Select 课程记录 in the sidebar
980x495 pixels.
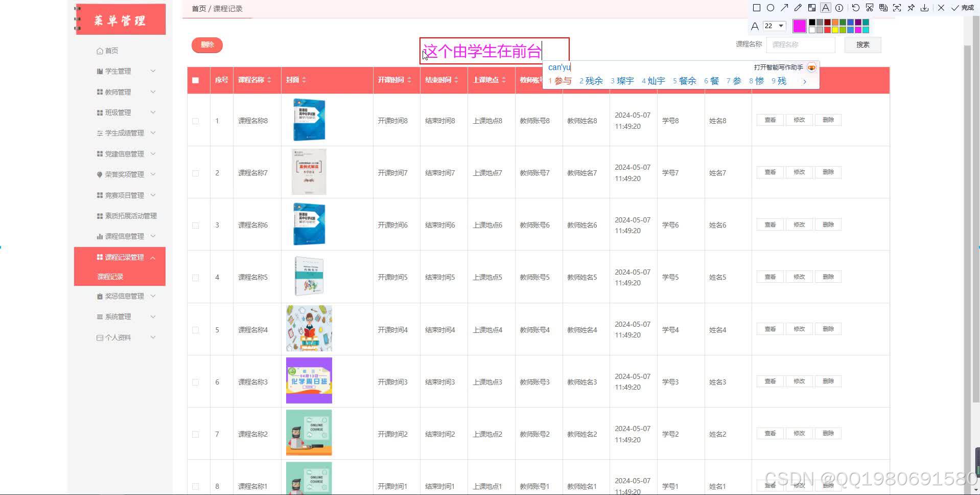110,277
